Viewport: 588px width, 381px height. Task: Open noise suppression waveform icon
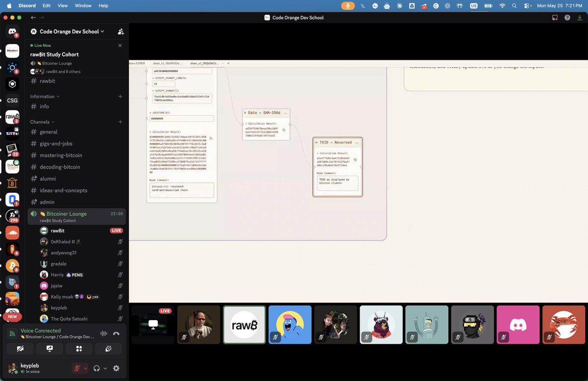104,333
